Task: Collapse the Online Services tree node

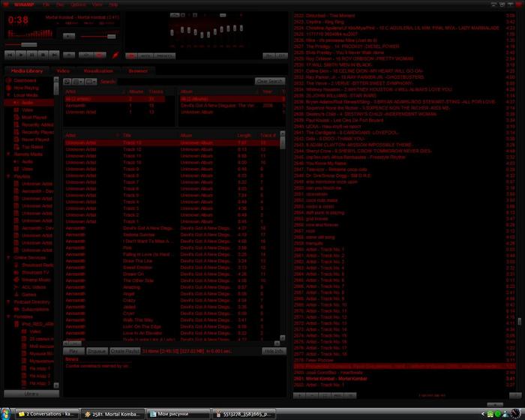Action: point(9,257)
